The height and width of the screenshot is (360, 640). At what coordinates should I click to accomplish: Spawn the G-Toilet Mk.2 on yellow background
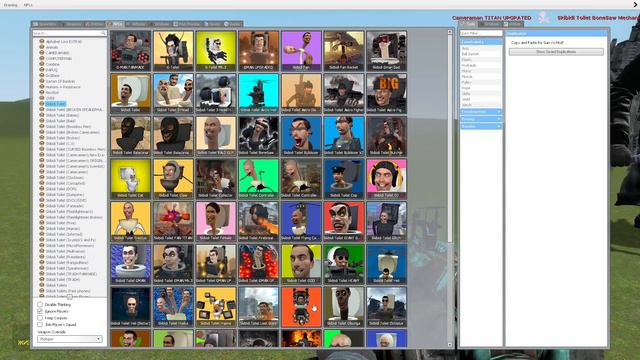coord(216,51)
